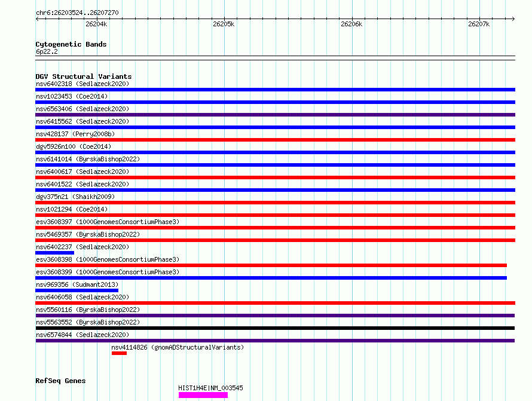
Task: Open the nsv6400617 (Sedlazeck2020) label
Action: (82, 172)
